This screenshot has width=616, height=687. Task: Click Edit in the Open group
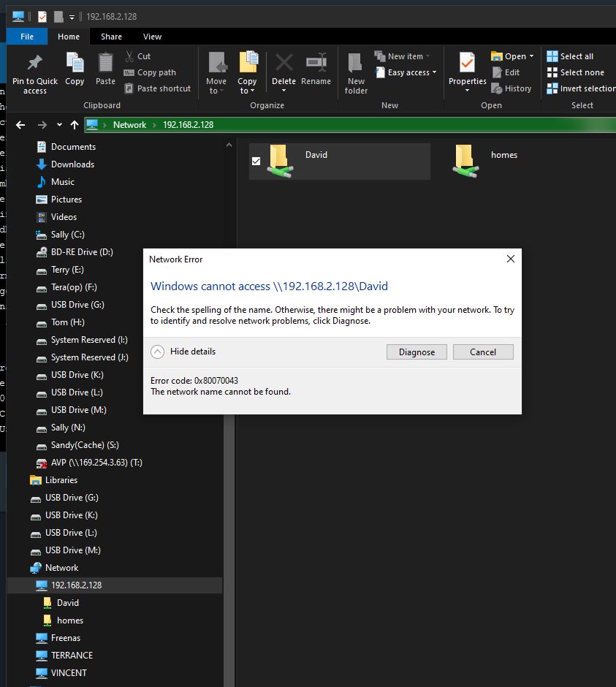click(506, 72)
